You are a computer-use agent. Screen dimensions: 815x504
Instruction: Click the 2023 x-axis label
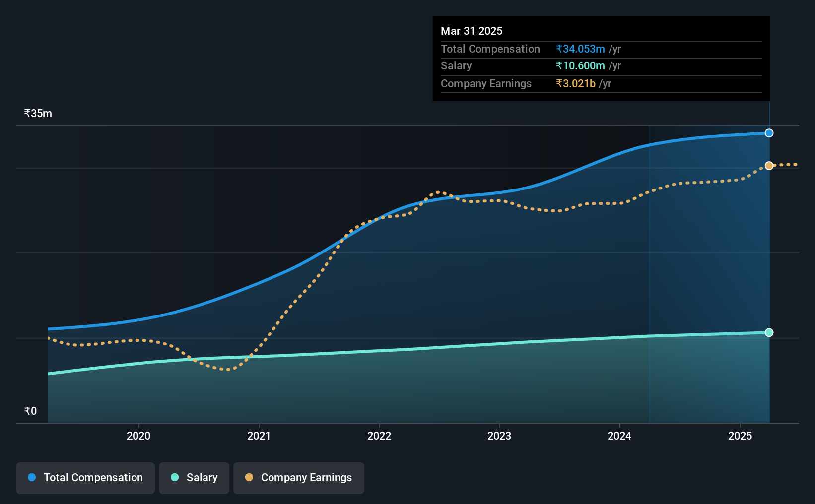click(499, 436)
